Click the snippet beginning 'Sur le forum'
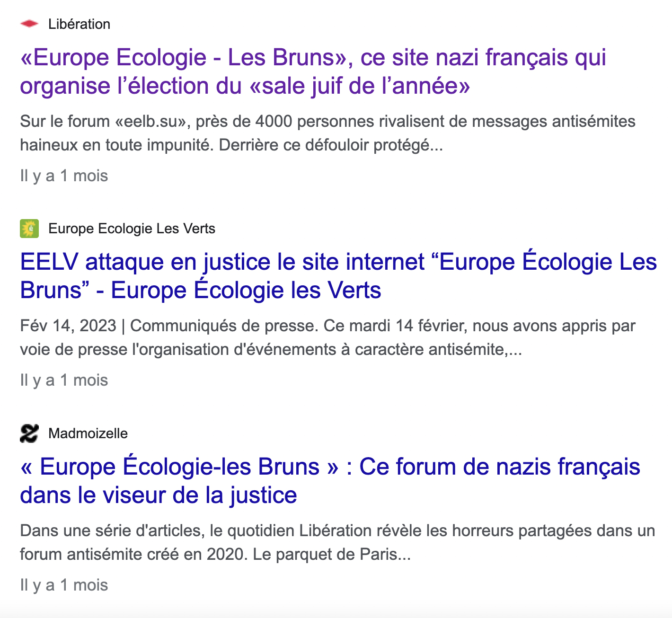The width and height of the screenshot is (672, 618). point(327,133)
